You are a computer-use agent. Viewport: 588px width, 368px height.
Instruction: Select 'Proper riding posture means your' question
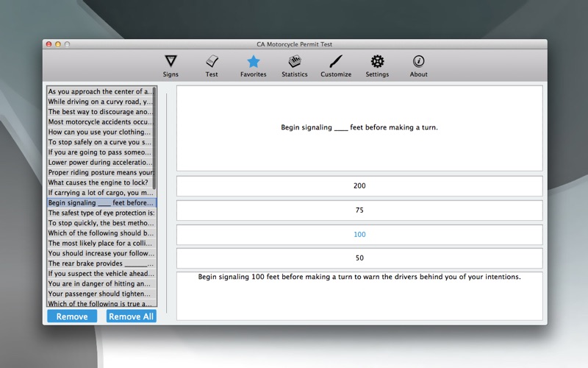point(100,172)
